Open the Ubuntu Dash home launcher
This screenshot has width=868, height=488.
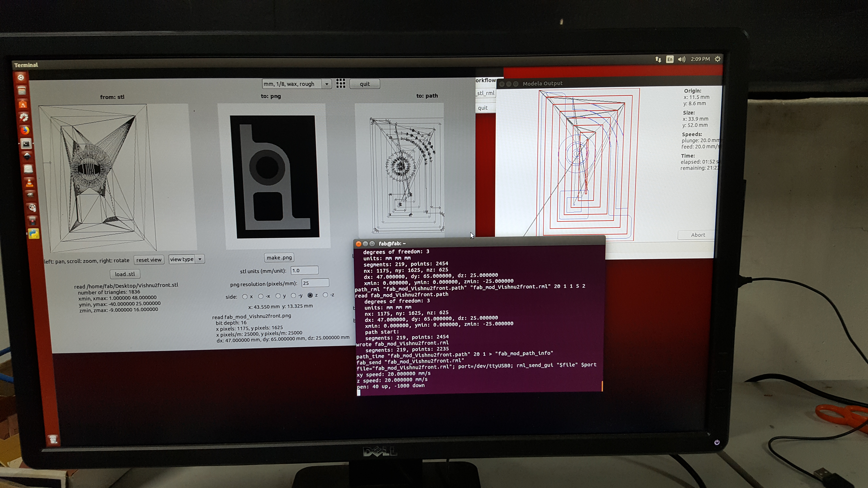coord(21,77)
